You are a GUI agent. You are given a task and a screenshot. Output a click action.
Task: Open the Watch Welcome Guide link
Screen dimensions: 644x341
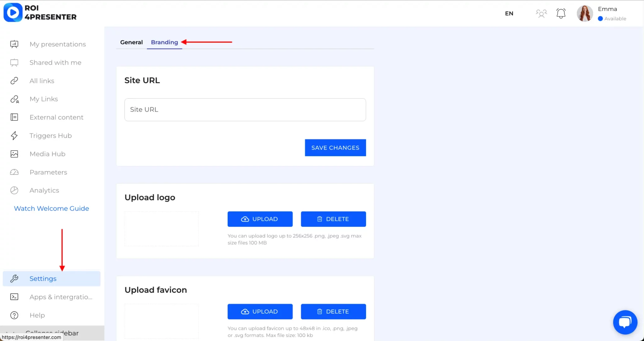click(52, 208)
